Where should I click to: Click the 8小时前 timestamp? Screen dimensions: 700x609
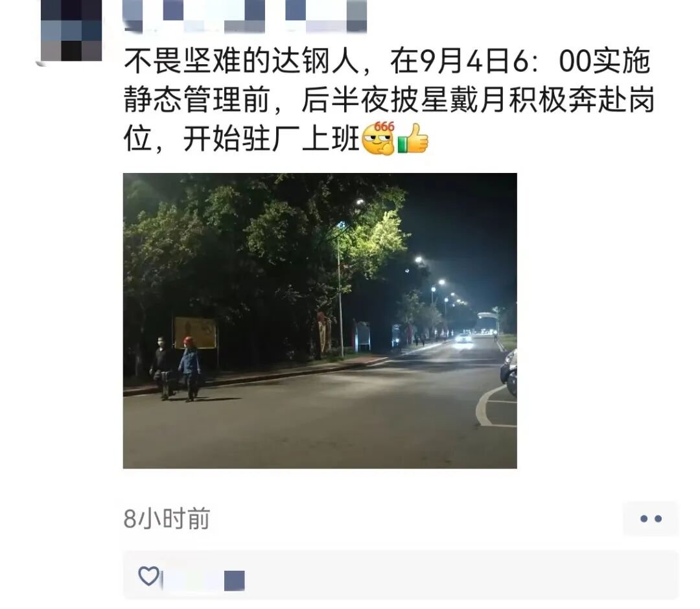(167, 519)
